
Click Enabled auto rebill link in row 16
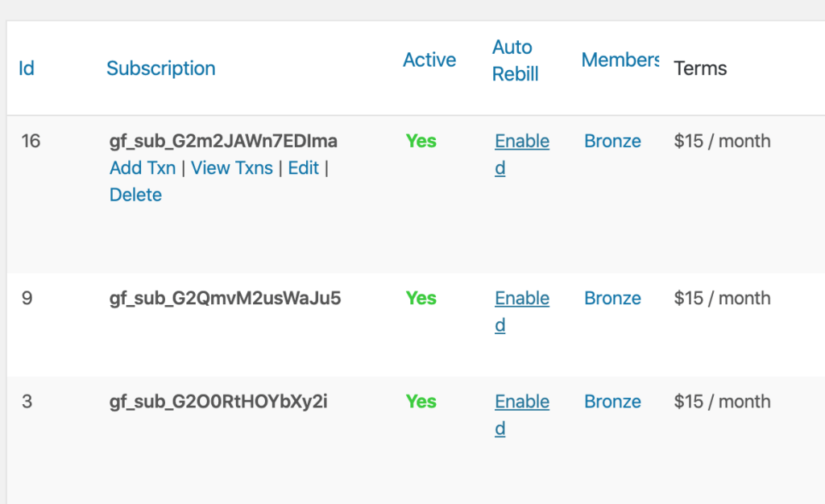coord(522,155)
